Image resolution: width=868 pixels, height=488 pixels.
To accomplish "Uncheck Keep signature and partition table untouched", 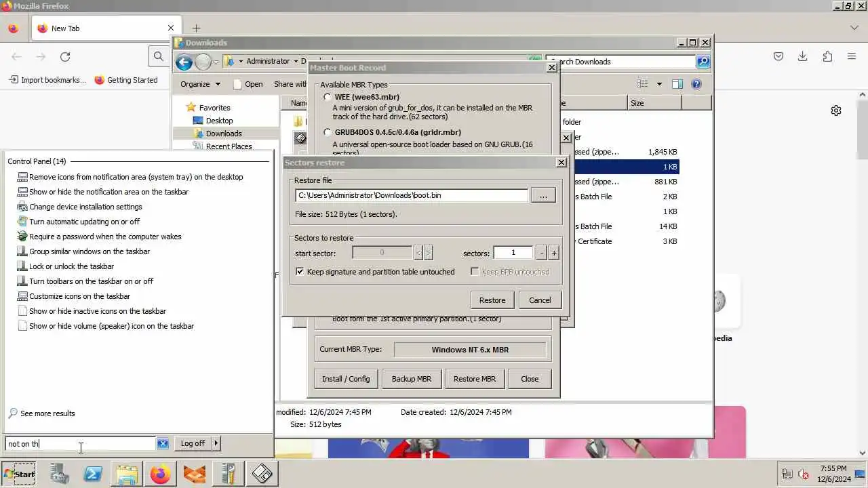I will 300,272.
